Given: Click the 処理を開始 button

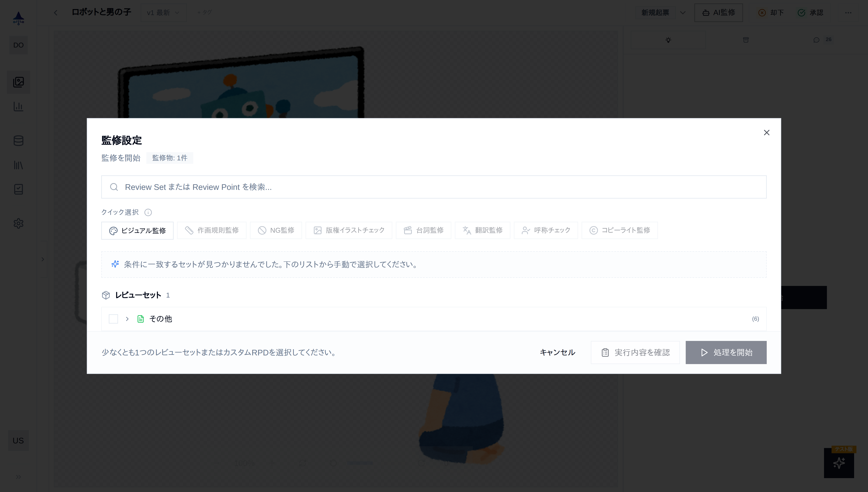Looking at the screenshot, I should tap(726, 352).
